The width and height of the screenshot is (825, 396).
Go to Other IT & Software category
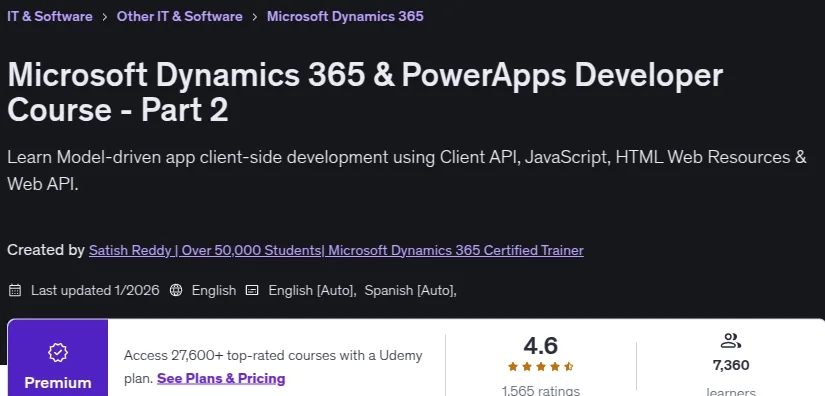tap(179, 16)
